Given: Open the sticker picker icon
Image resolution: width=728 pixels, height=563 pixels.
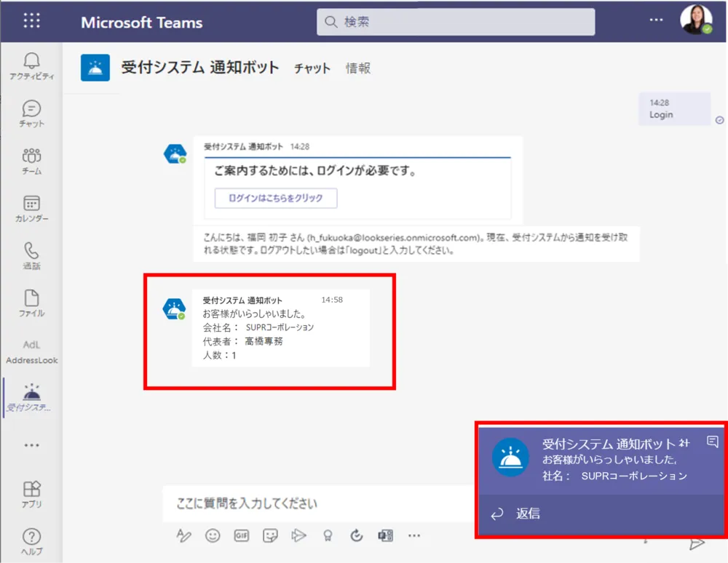Looking at the screenshot, I should pos(270,535).
